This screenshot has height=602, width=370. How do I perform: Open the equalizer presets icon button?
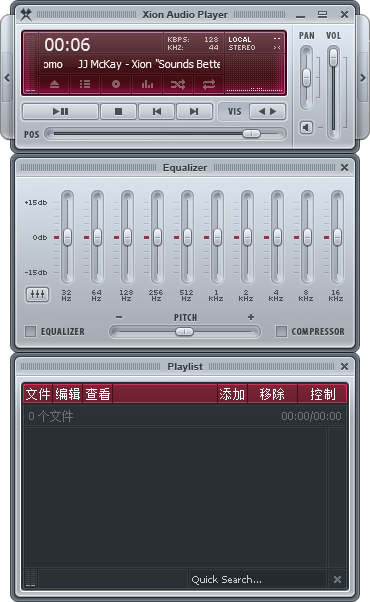[37, 294]
